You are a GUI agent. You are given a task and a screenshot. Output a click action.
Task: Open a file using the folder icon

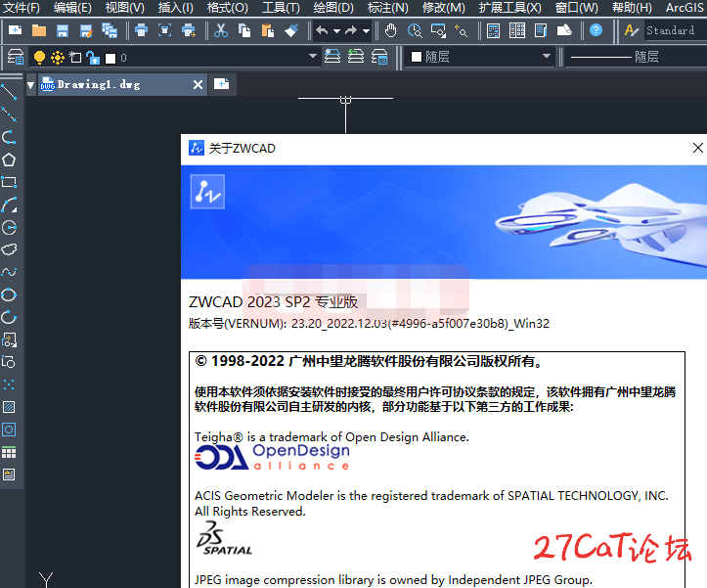39,30
